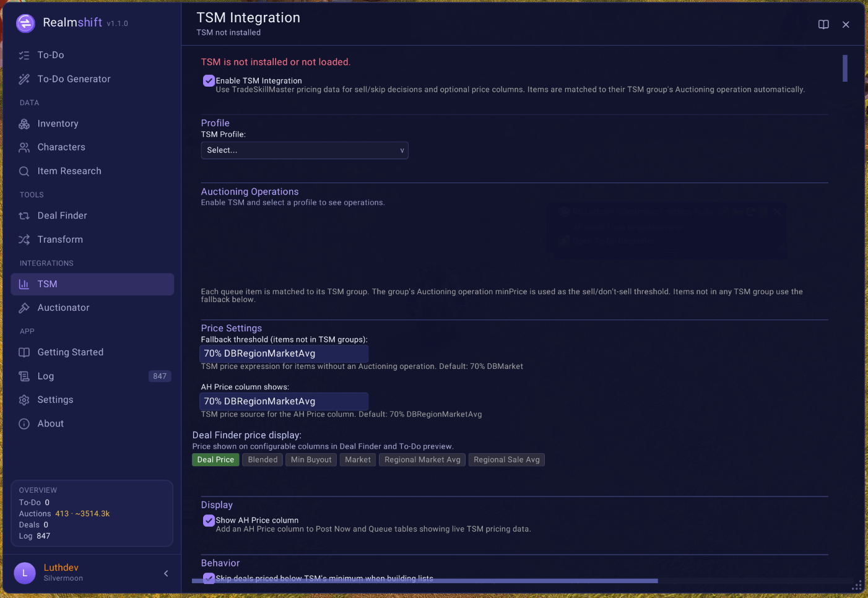
Task: Choose the Regional Market Avg button
Action: click(422, 460)
